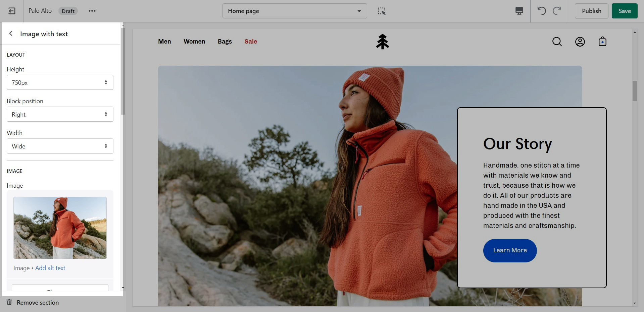The height and width of the screenshot is (312, 644).
Task: Open the Width dropdown showing Wide
Action: pyautogui.click(x=60, y=146)
